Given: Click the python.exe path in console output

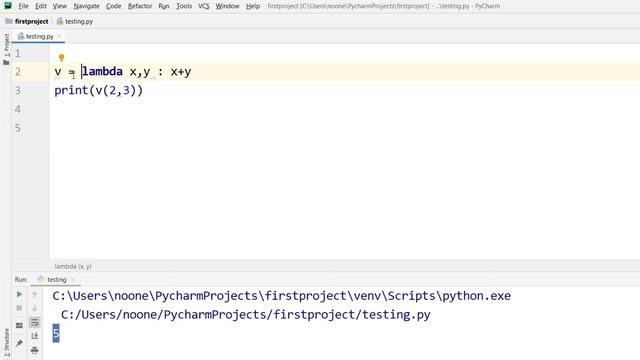Looking at the screenshot, I should pos(282,296).
